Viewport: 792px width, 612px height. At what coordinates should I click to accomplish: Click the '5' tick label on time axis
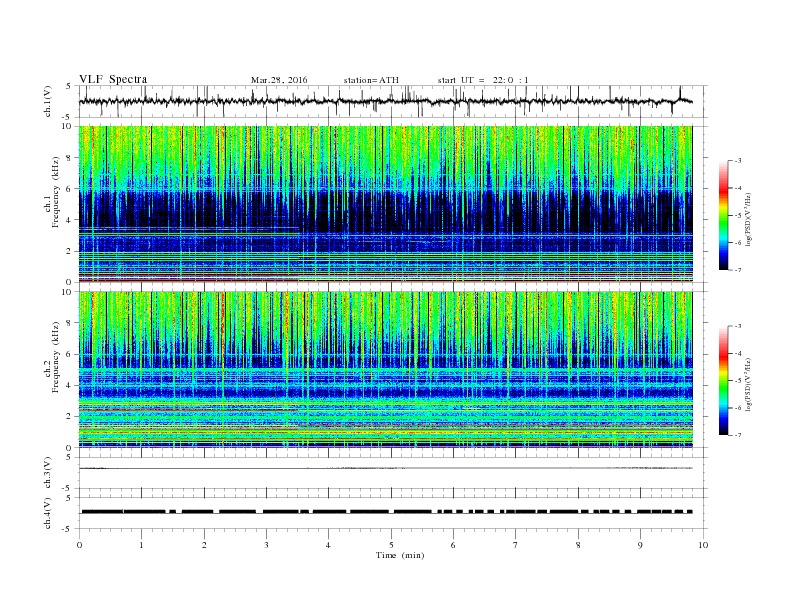(x=391, y=545)
